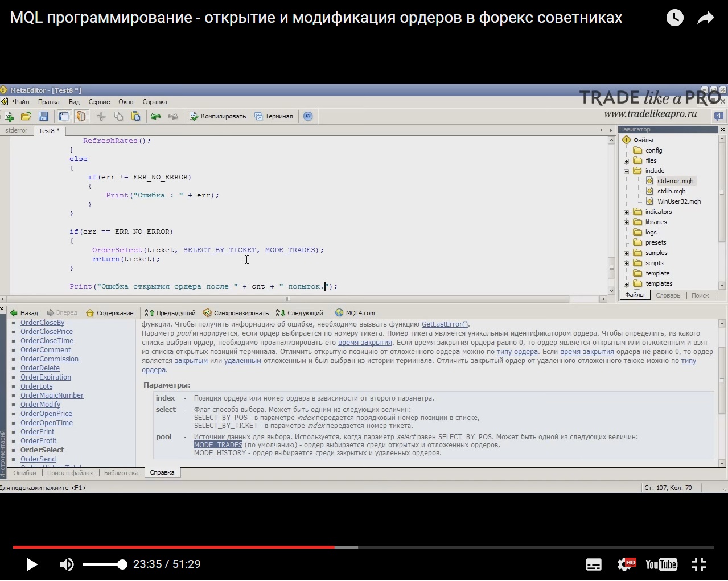The image size is (728, 581).
Task: Toggle the Toolbox panel book icon
Action: click(x=81, y=116)
